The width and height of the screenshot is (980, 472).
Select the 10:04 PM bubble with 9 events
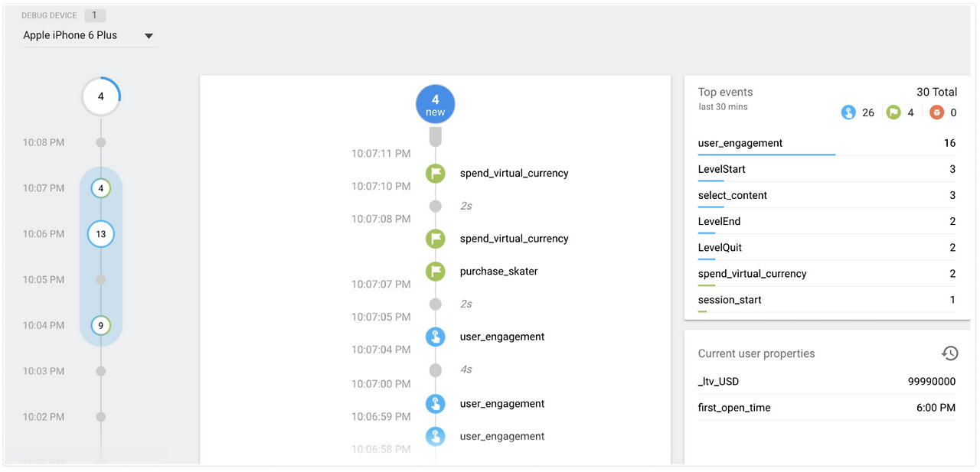[100, 325]
